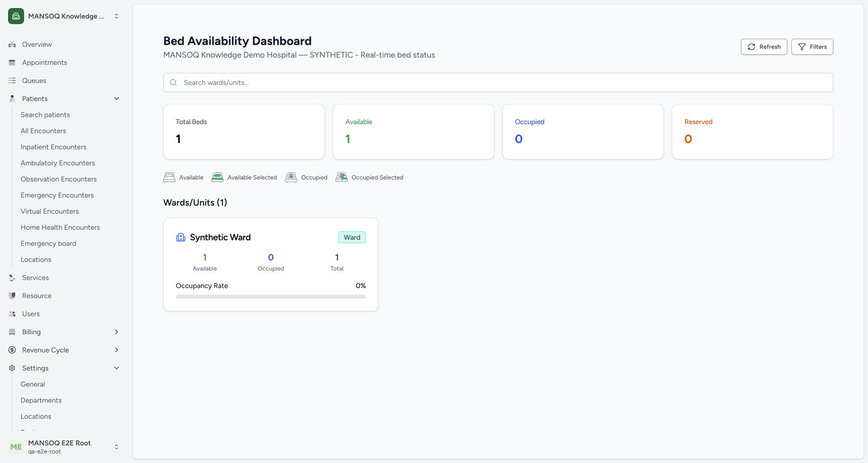Viewport: 868px width, 463px height.
Task: Click the search magnifier icon
Action: click(x=173, y=82)
